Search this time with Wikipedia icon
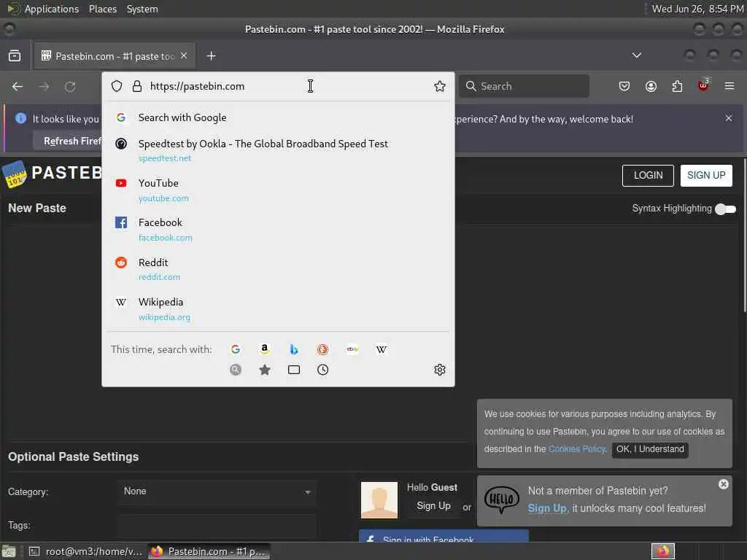 (x=381, y=349)
